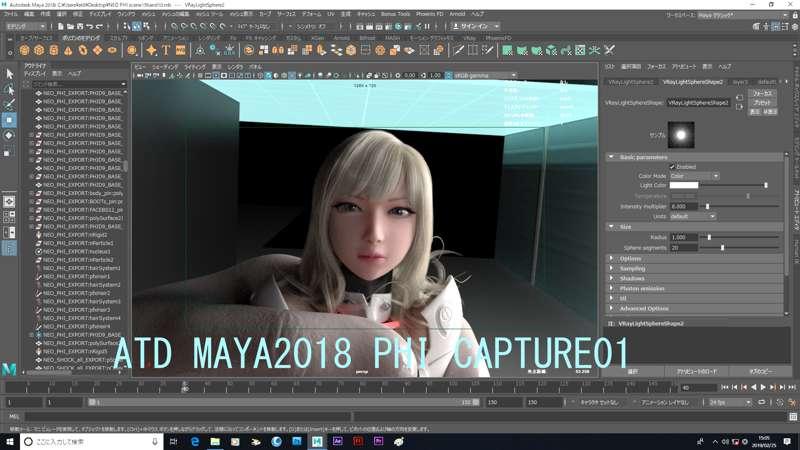The image size is (800, 450).
Task: Click the 選択 button at panel bottom
Action: click(633, 371)
